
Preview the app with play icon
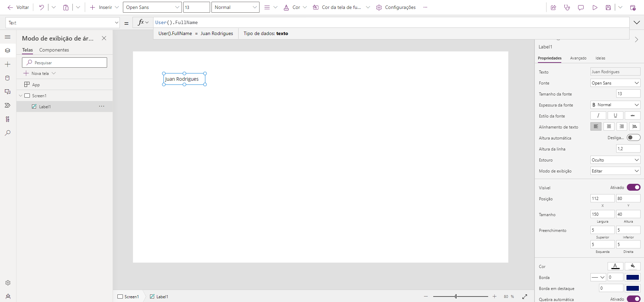(x=595, y=8)
